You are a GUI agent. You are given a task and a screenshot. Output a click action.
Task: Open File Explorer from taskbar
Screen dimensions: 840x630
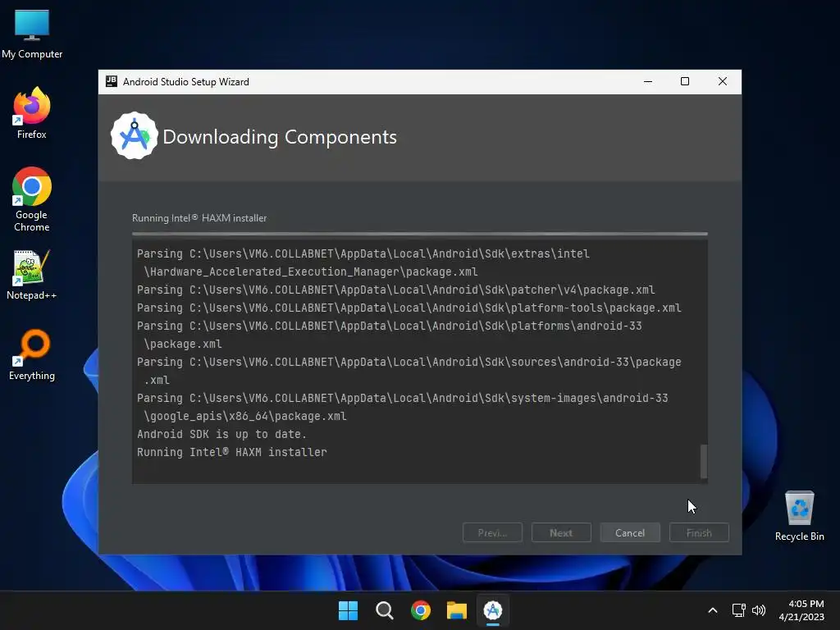[x=457, y=610]
